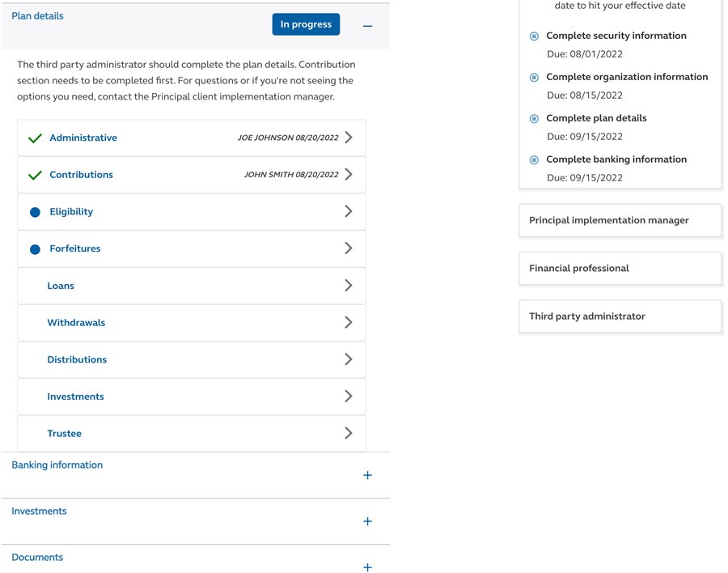
Task: Click the minus icon on Plan details header
Action: (367, 25)
